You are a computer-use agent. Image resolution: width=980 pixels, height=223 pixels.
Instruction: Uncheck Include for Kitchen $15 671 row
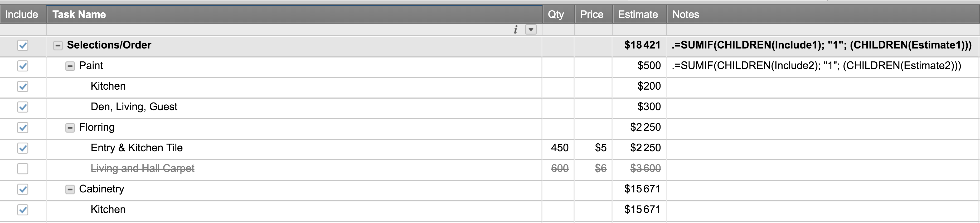[23, 210]
